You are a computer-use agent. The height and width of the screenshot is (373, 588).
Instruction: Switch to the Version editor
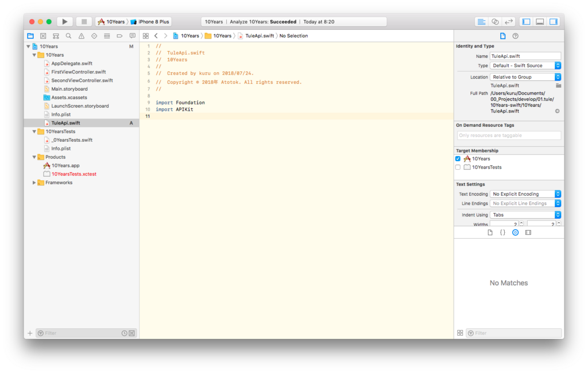point(509,22)
